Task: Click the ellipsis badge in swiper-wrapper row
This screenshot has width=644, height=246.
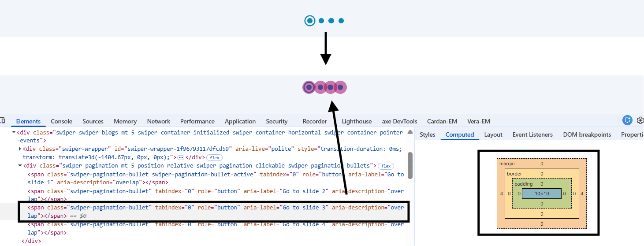Action: coord(180,157)
